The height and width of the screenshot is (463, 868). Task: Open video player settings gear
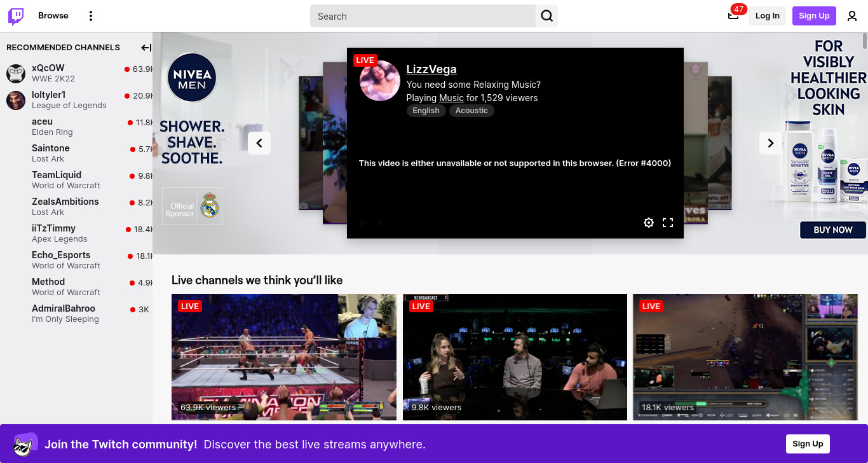(649, 223)
